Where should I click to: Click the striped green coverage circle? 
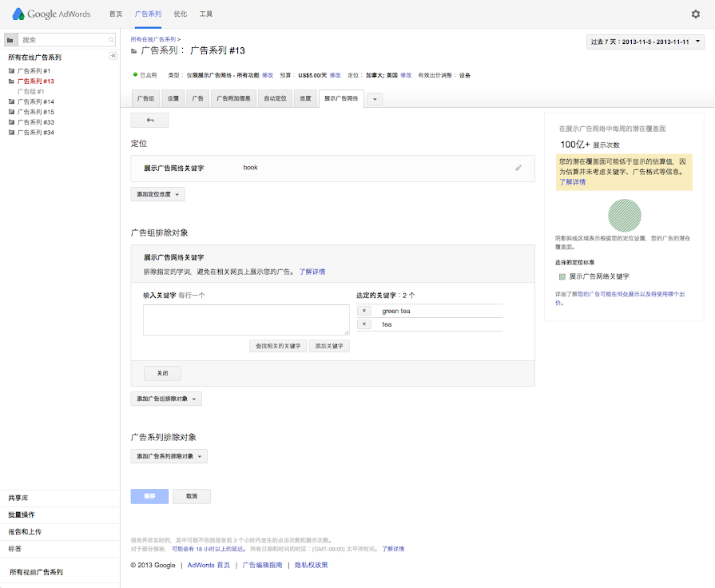pyautogui.click(x=624, y=216)
